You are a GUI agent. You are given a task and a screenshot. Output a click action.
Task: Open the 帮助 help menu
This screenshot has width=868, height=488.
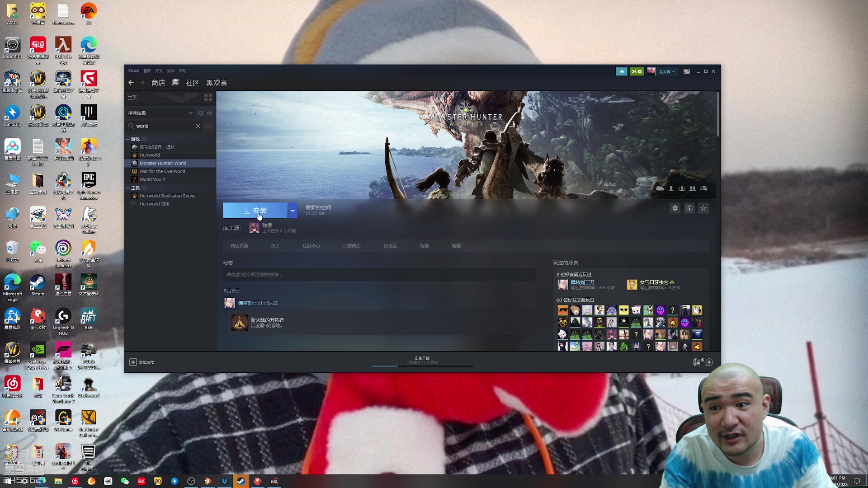pyautogui.click(x=183, y=71)
